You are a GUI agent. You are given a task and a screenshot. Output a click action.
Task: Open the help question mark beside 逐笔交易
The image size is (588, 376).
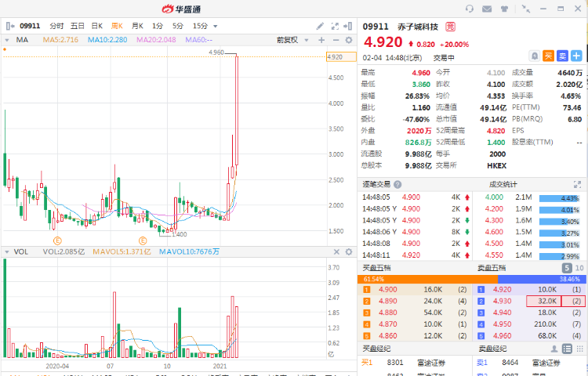pyautogui.click(x=397, y=184)
